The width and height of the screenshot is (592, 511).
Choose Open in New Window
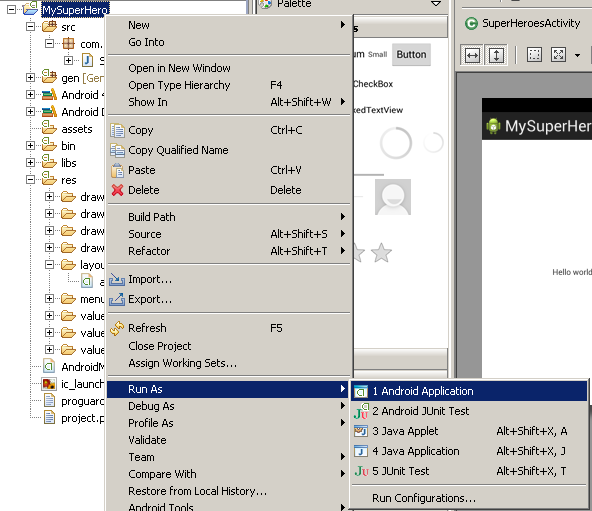229,68
